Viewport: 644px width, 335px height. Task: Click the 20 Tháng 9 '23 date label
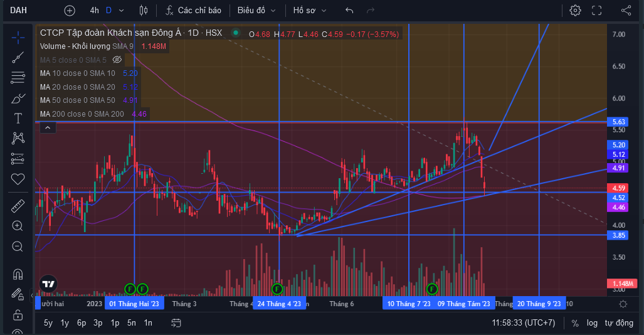pyautogui.click(x=539, y=304)
